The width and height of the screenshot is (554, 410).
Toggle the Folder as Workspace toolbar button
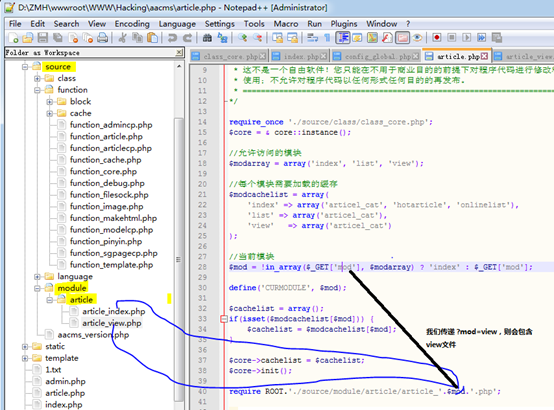tap(402, 37)
